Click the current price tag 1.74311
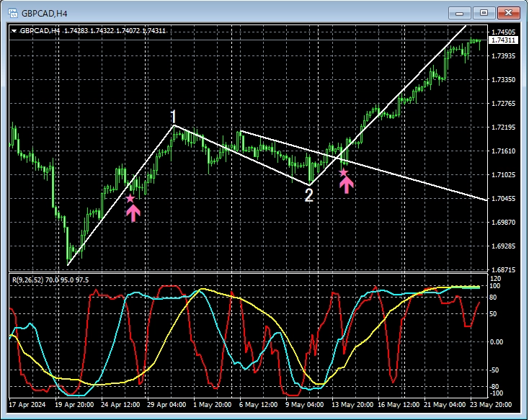The image size is (529, 420). [x=503, y=41]
